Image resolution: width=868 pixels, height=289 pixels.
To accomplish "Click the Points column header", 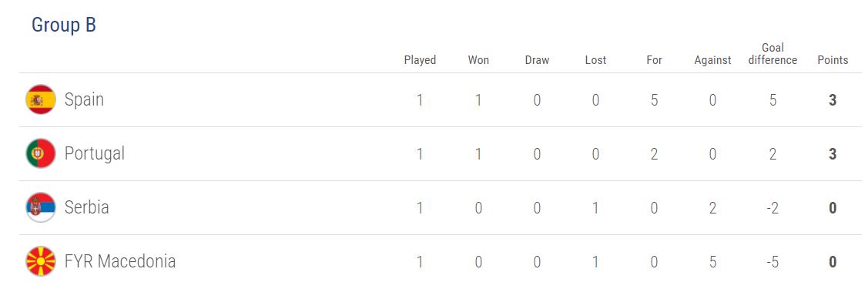I will (x=833, y=60).
